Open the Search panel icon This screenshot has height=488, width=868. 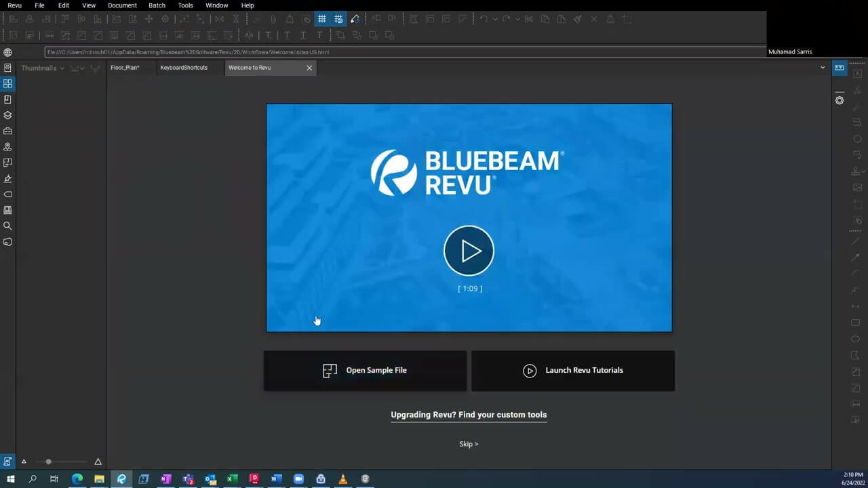[7, 226]
